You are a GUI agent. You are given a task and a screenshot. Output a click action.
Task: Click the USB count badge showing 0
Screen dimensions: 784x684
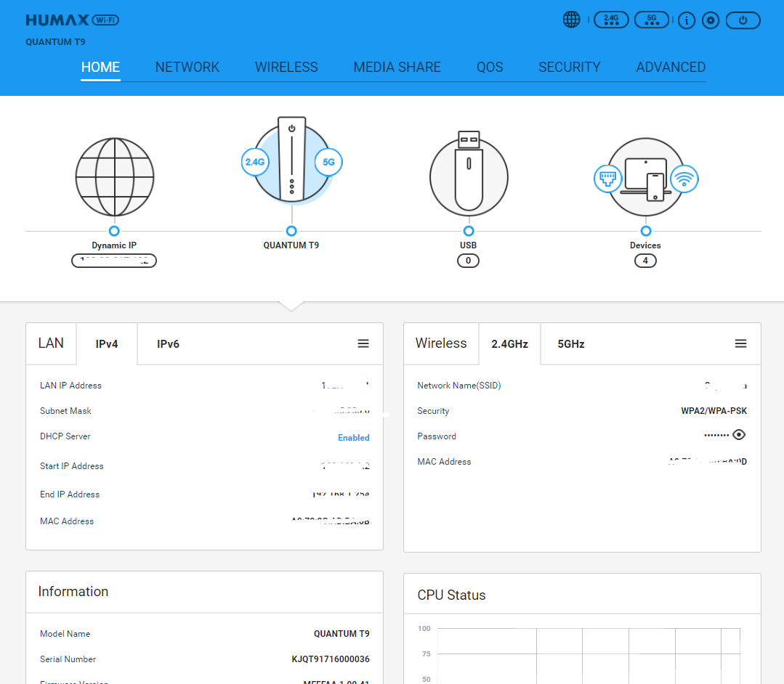[468, 260]
